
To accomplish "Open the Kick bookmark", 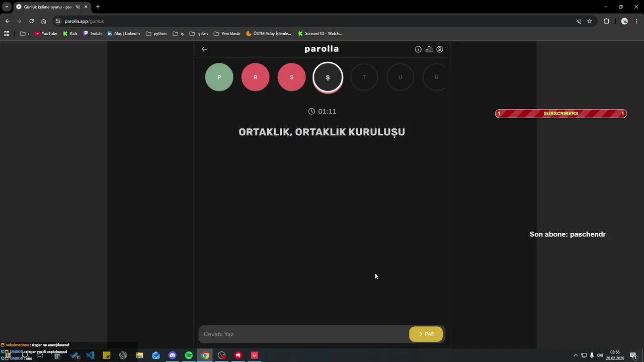I will pyautogui.click(x=70, y=34).
